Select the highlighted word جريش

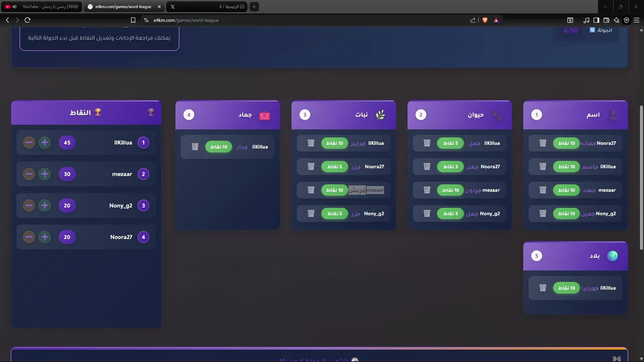pos(357,190)
